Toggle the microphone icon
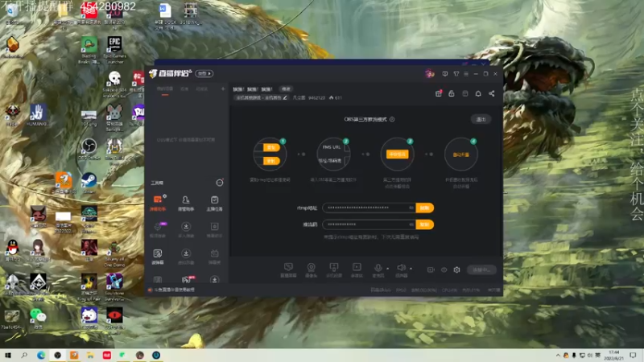 (378, 269)
